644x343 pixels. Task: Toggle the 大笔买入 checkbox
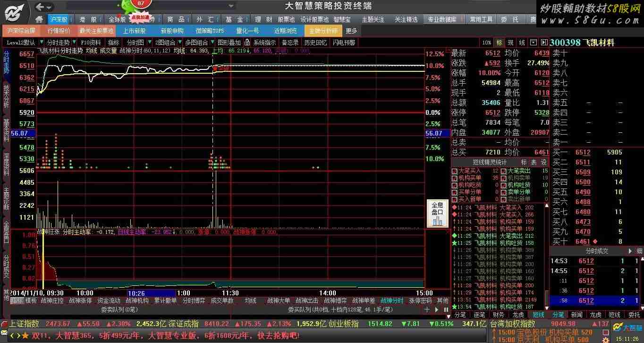pyautogui.click(x=455, y=171)
